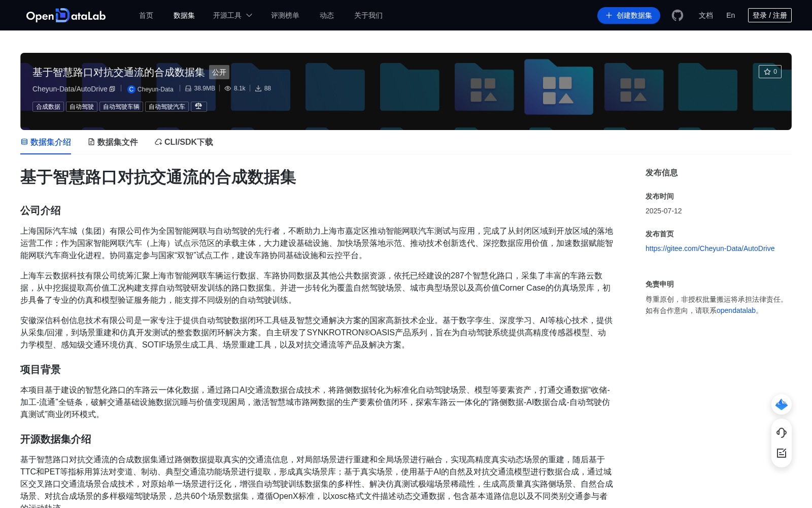Image resolution: width=812 pixels, height=508 pixels.
Task: Click the 38.9MB storage size icon
Action: 188,88
